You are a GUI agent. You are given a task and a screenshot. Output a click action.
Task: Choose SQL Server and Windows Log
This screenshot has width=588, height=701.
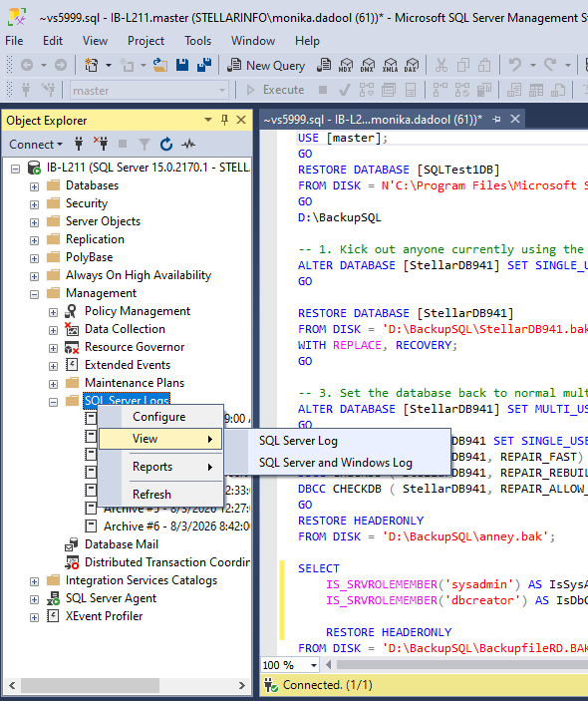337,463
